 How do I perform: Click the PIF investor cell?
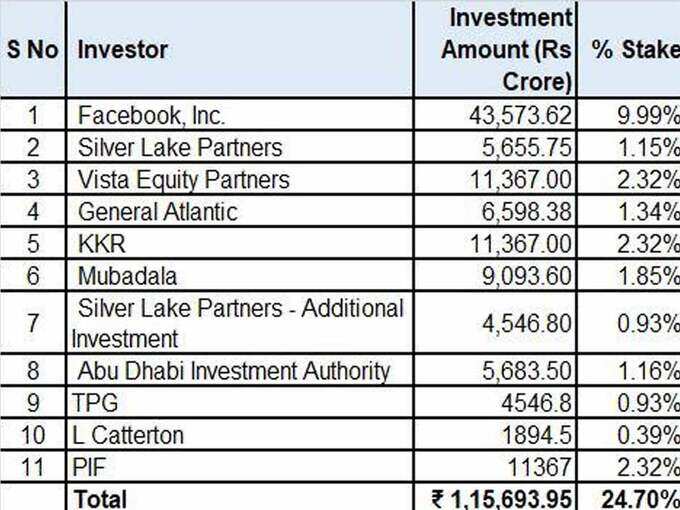point(240,466)
